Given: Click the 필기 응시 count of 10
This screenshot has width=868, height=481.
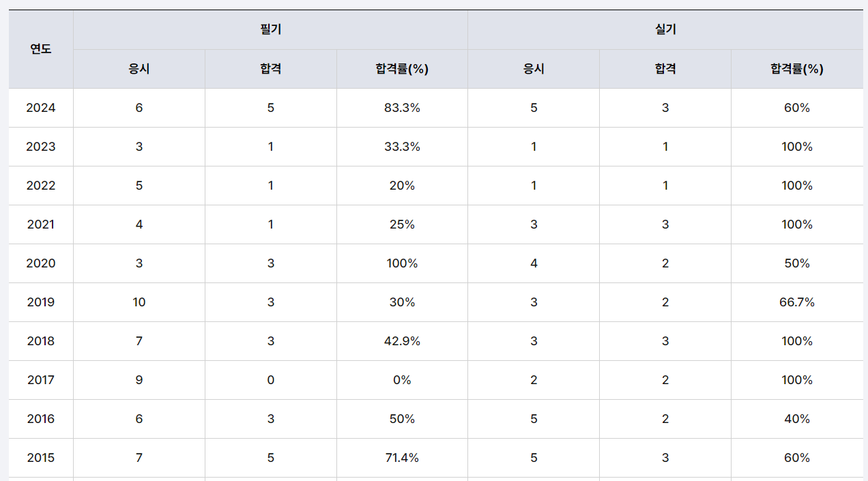Looking at the screenshot, I should click(x=139, y=302).
